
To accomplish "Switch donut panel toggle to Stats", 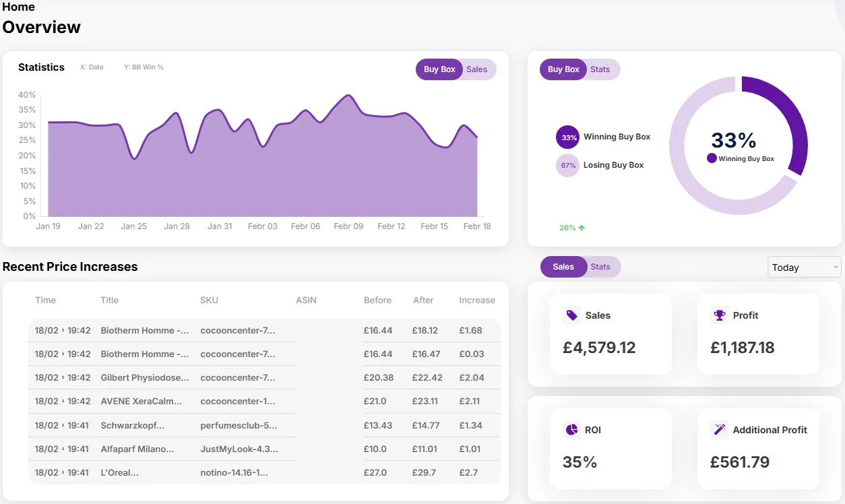I will pos(600,69).
